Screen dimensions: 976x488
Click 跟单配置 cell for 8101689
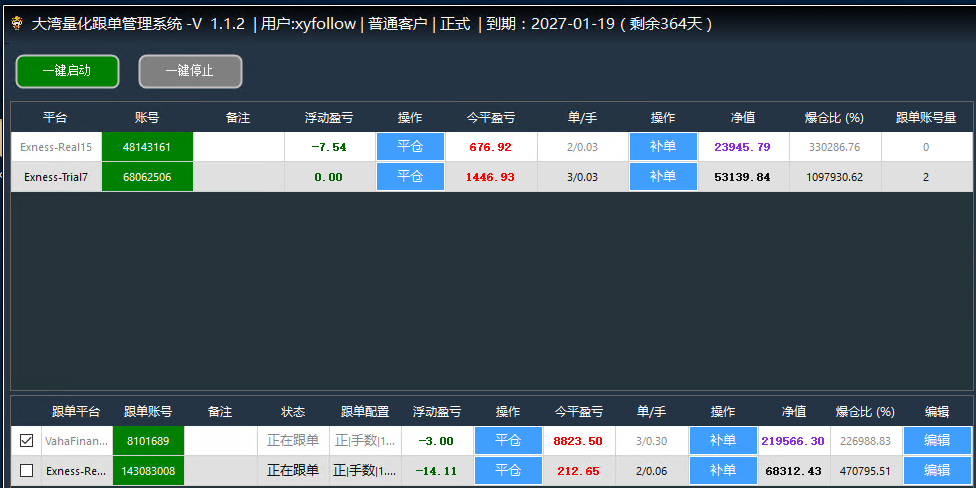coord(365,441)
